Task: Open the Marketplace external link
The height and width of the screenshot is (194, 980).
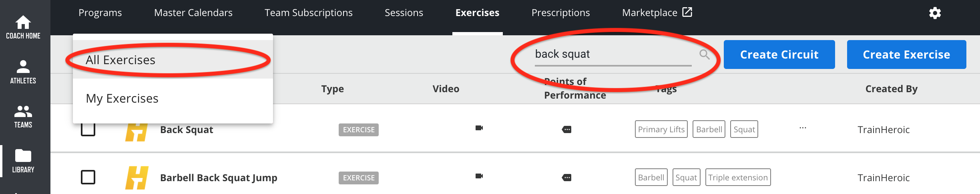Action: pyautogui.click(x=657, y=13)
